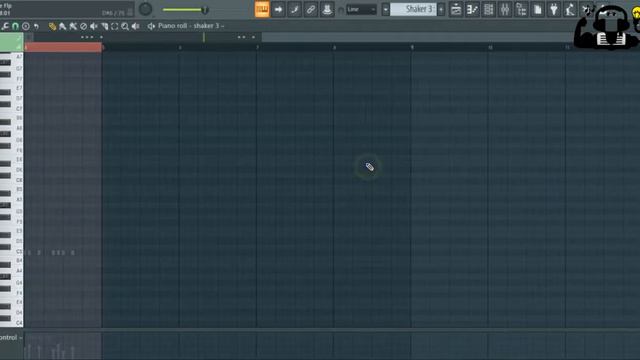Toggle the orange typing keyboard to piano button
This screenshot has width=640, height=360.
[x=262, y=9]
